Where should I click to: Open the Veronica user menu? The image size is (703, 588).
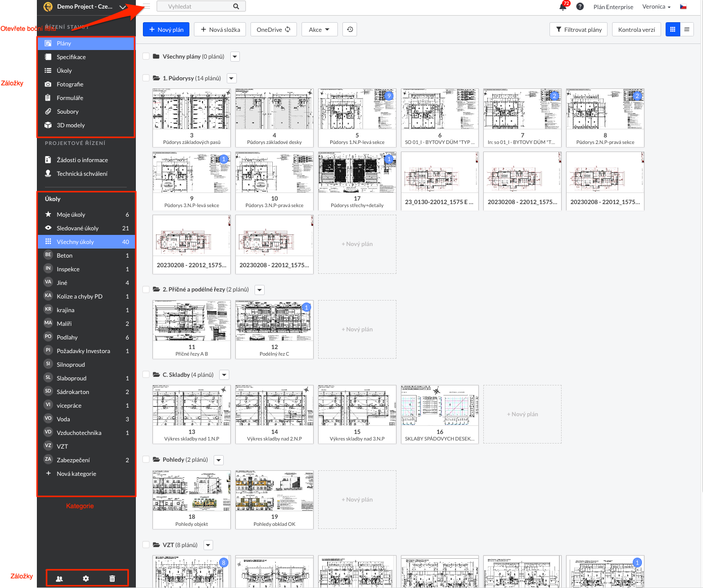pyautogui.click(x=656, y=7)
